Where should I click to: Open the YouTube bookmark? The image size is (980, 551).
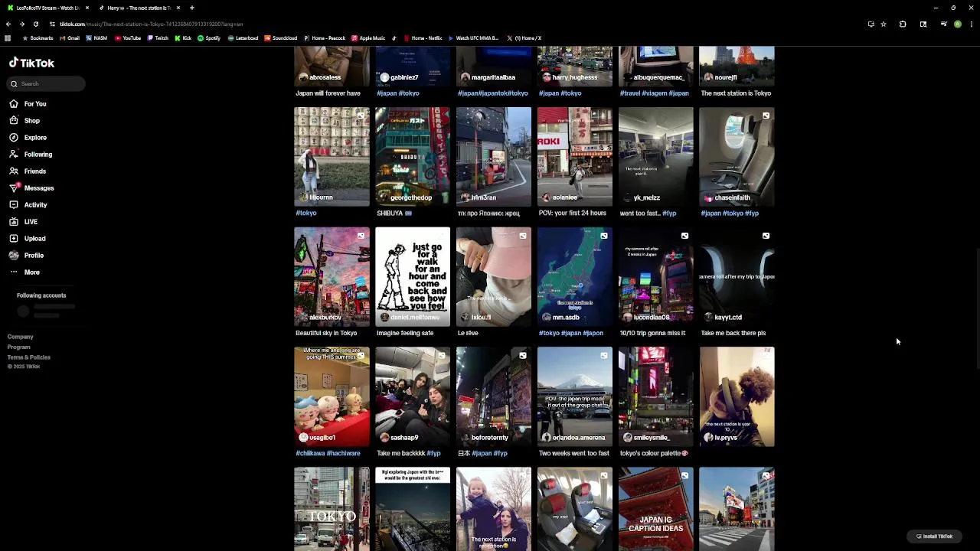128,38
